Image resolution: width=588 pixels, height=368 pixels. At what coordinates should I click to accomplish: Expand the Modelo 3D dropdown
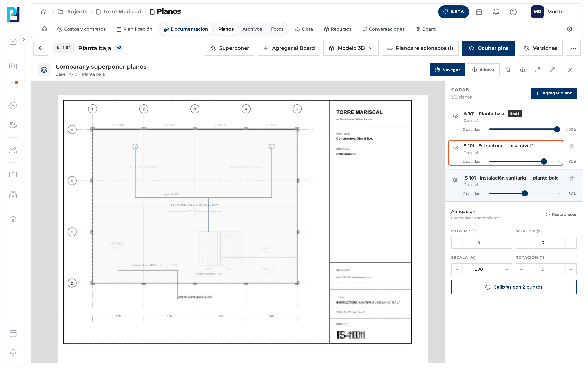(351, 48)
